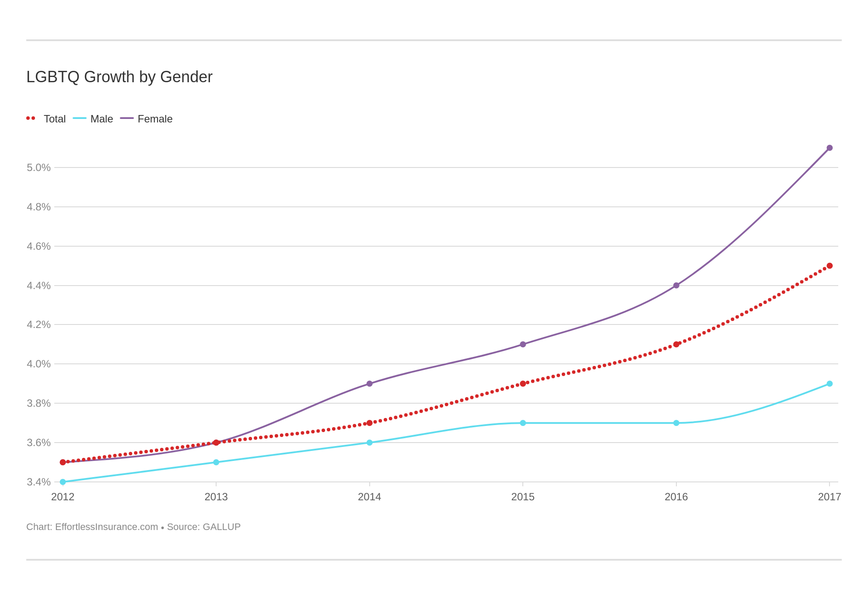Click the 4.6% y-axis label
This screenshot has width=868, height=600.
[39, 246]
